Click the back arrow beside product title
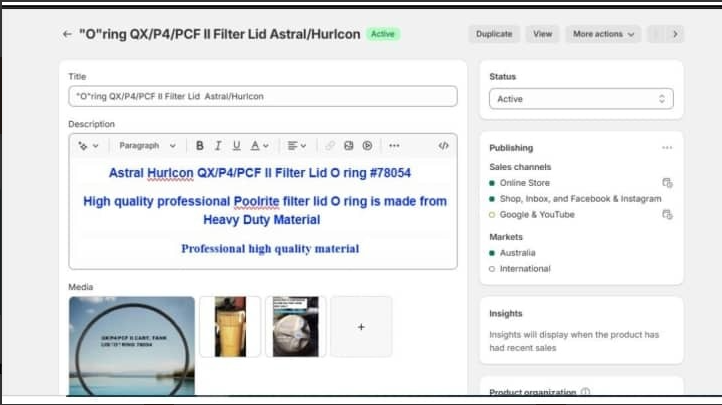 (x=67, y=34)
